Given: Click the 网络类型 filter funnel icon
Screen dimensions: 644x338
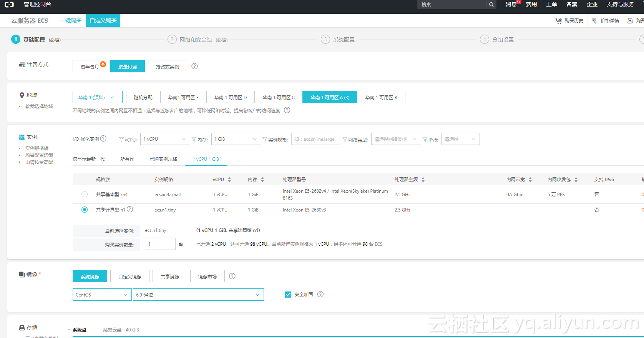Looking at the screenshot, I should click(345, 140).
